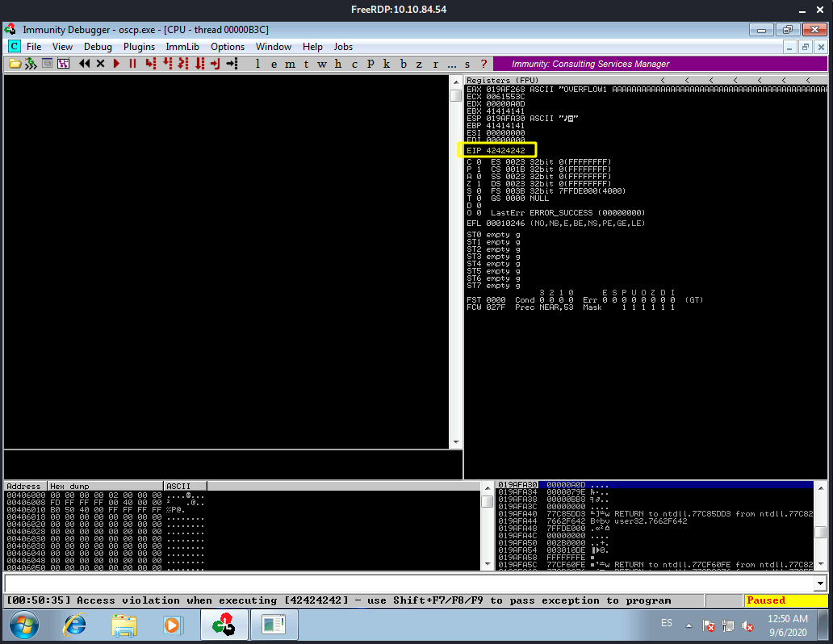The height and width of the screenshot is (644, 833).
Task: Show Log window with the 'l' button
Action: 257,64
